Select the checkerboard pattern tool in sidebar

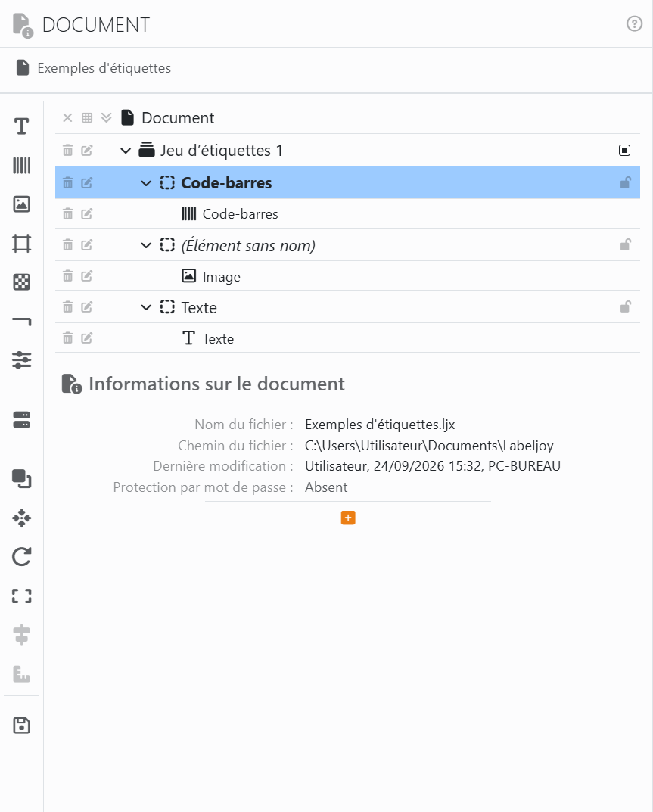(21, 282)
